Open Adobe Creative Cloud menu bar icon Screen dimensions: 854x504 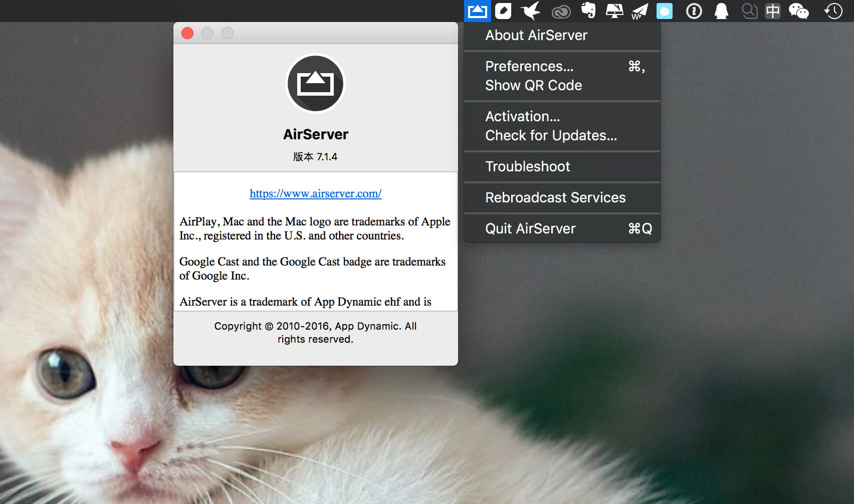(x=561, y=12)
